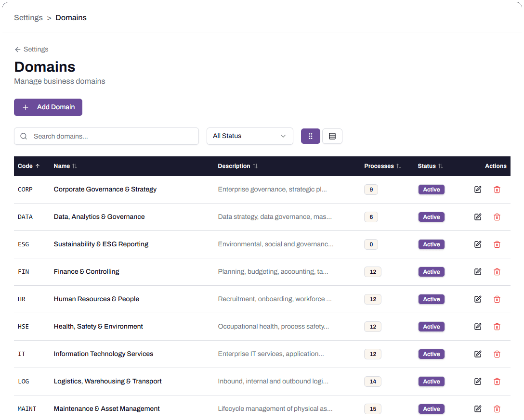Delete the ESG domain row
Viewport: 524px width, 420px height.
tap(497, 244)
